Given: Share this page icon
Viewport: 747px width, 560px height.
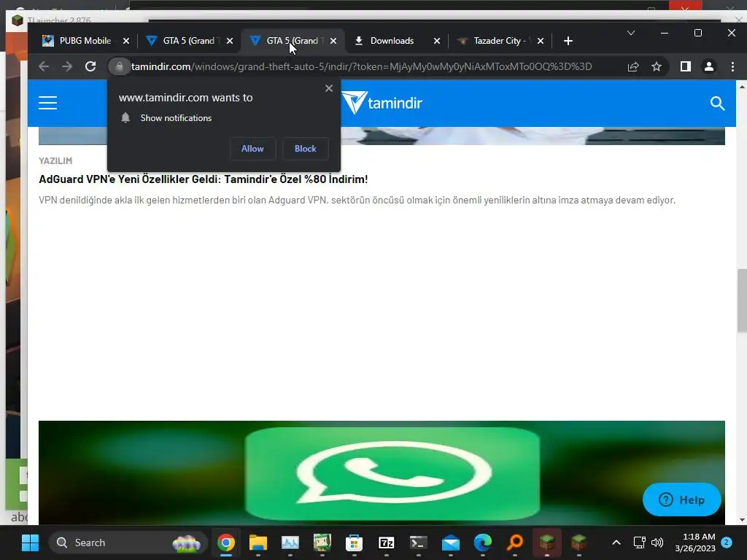Looking at the screenshot, I should [x=633, y=66].
